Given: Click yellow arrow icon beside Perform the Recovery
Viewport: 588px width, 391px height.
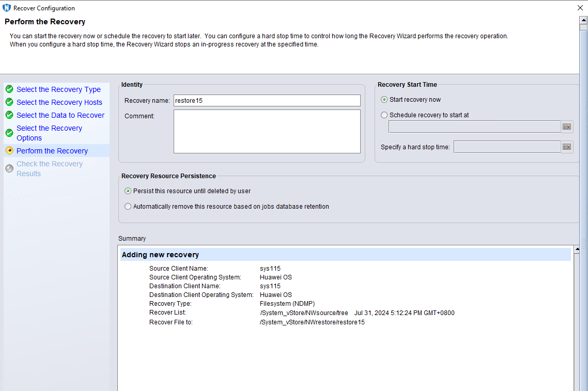Looking at the screenshot, I should (x=9, y=151).
